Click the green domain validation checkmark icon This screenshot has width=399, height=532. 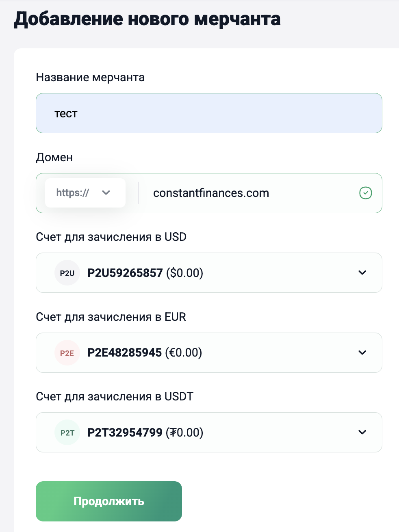tap(366, 193)
